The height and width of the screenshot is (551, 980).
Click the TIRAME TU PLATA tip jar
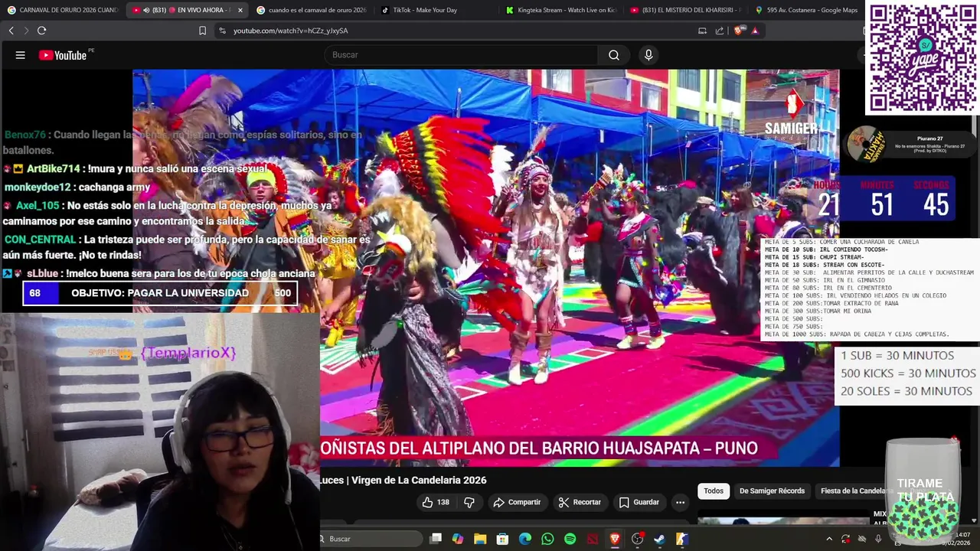click(923, 491)
